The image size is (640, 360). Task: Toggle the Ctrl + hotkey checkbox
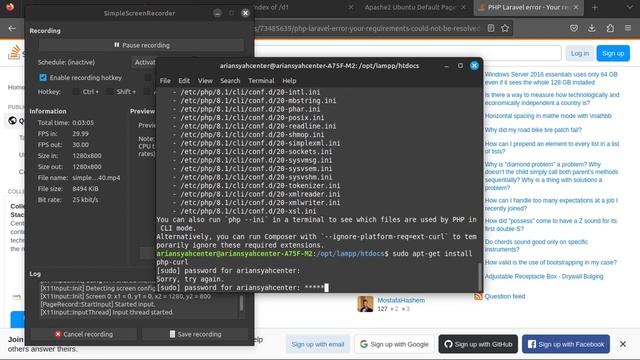click(76, 92)
